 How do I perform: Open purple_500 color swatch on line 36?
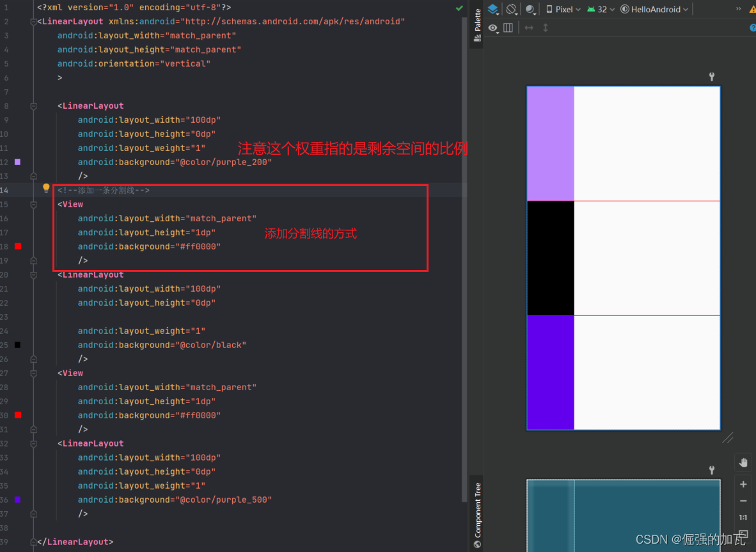[18, 500]
